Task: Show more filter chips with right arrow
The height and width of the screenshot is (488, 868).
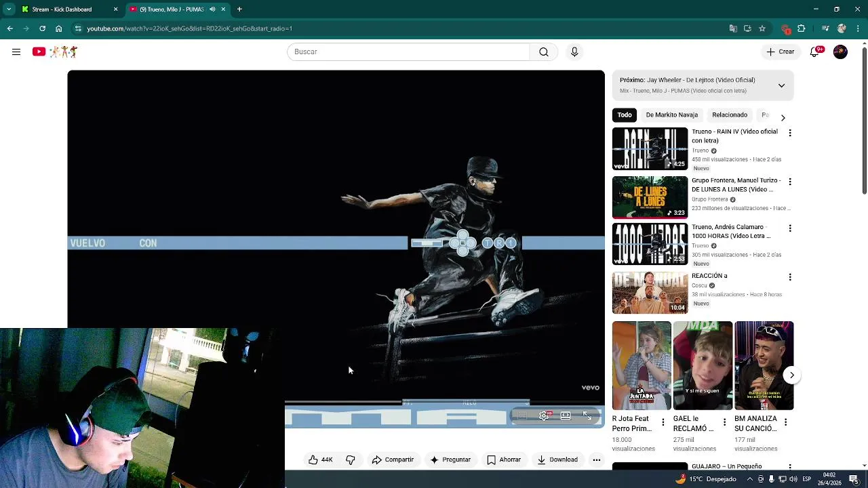Action: [783, 117]
